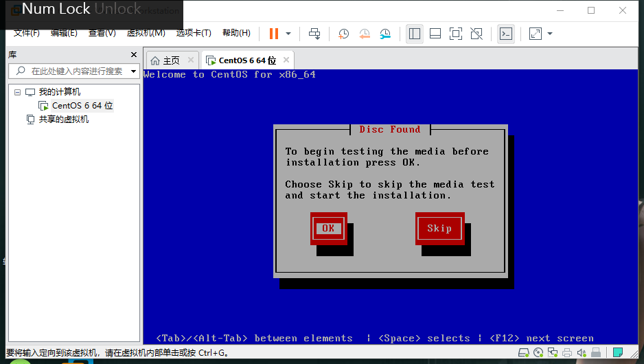Click the '<F12> next screen' hint text

tap(541, 338)
